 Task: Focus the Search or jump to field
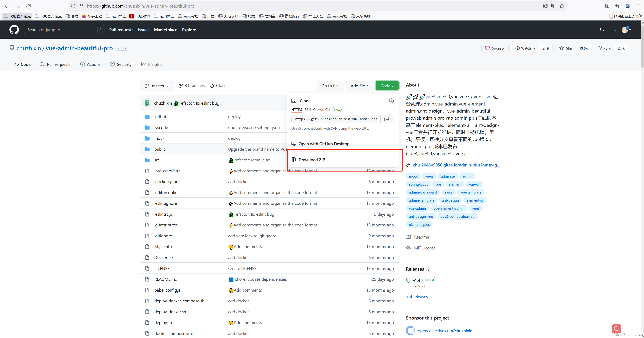(x=61, y=30)
